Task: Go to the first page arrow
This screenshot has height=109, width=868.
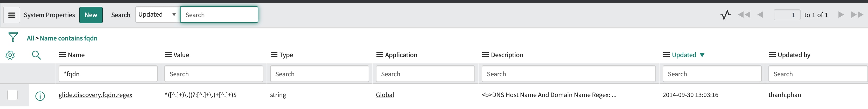Action: [744, 15]
